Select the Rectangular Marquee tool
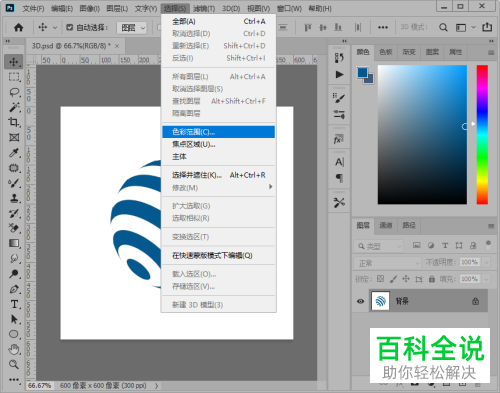This screenshot has height=393, width=500. coord(14,77)
